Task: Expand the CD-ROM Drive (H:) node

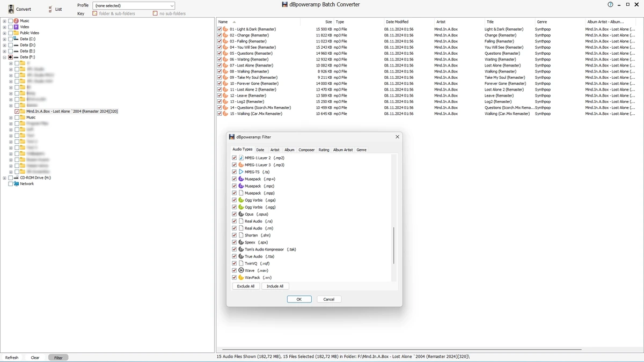Action: pyautogui.click(x=4, y=178)
